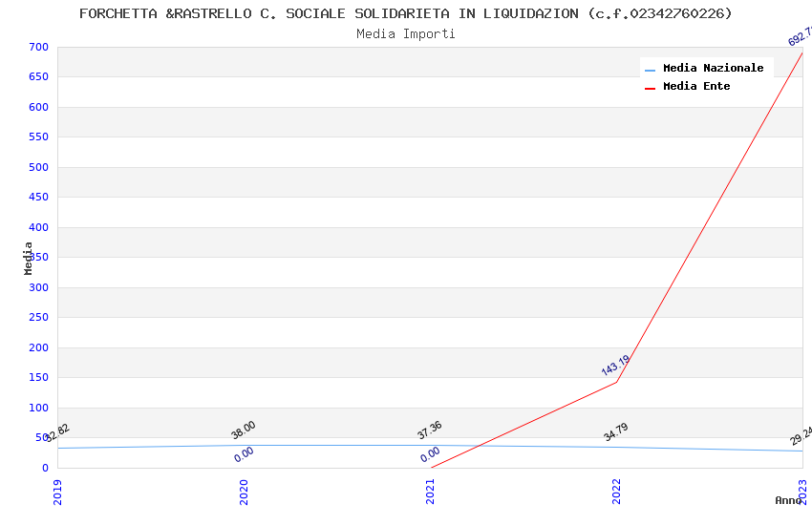812x525 pixels.
Task: Click the 100 y-axis tick label
Action: click(x=39, y=409)
